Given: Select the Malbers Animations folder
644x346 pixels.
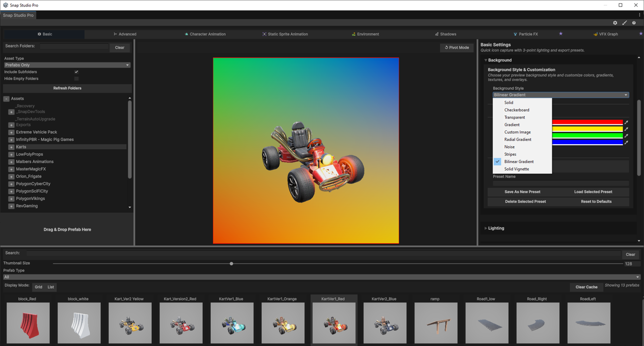Looking at the screenshot, I should click(35, 162).
